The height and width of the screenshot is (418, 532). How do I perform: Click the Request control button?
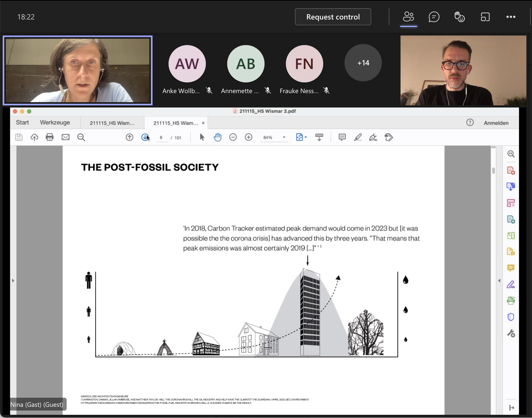333,17
